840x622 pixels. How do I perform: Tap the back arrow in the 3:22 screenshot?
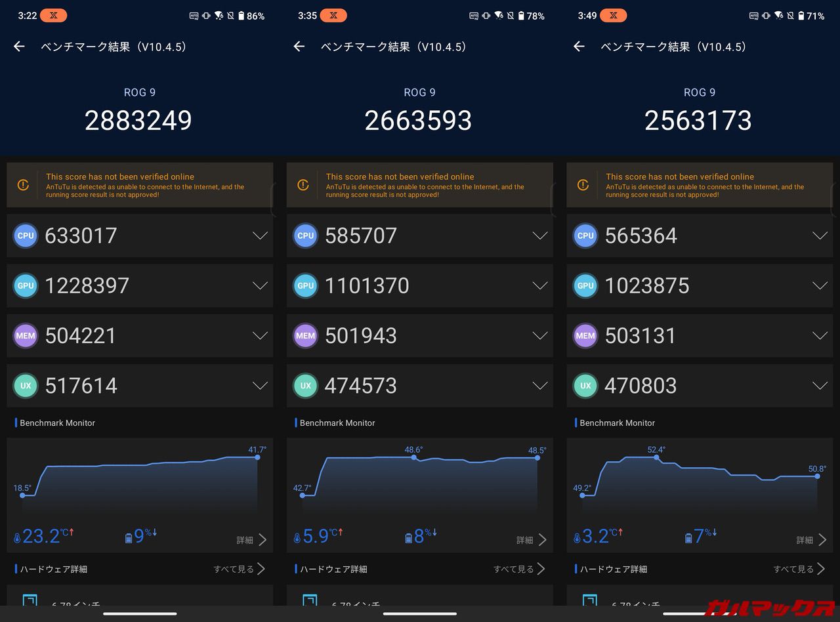tap(19, 47)
